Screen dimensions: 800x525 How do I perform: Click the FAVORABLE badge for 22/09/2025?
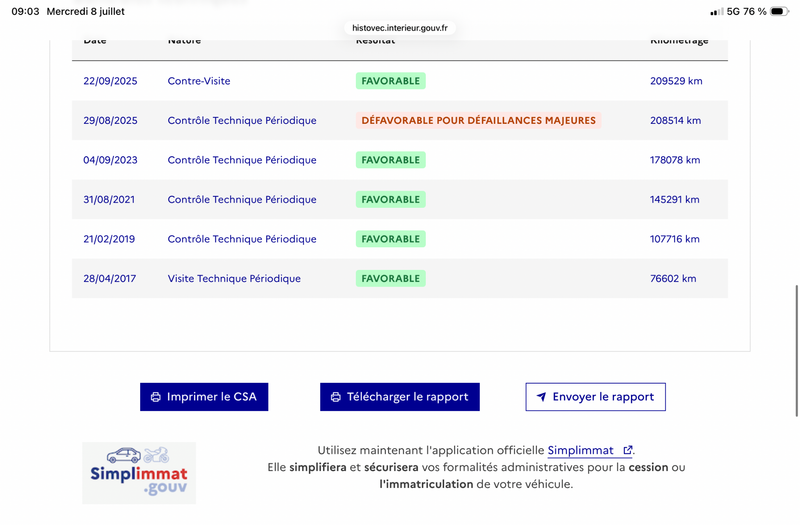pos(391,81)
